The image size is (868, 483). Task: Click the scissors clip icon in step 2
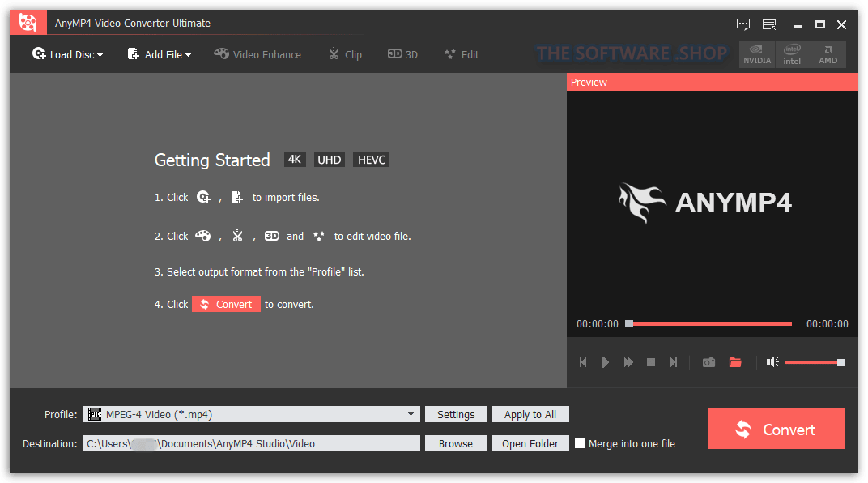point(237,236)
